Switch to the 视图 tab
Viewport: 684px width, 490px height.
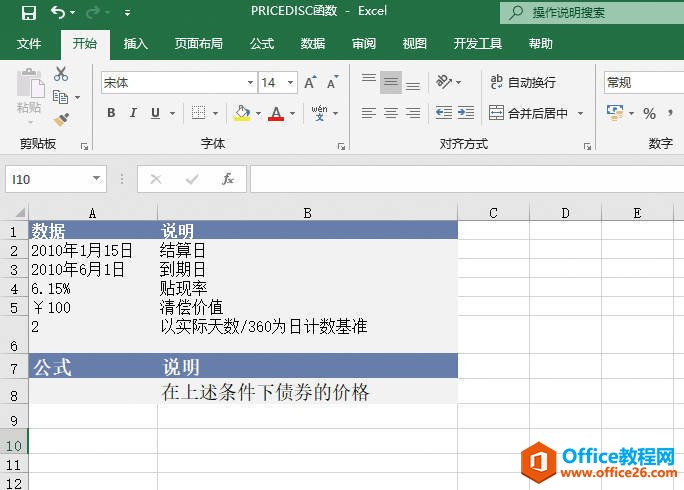coord(414,44)
